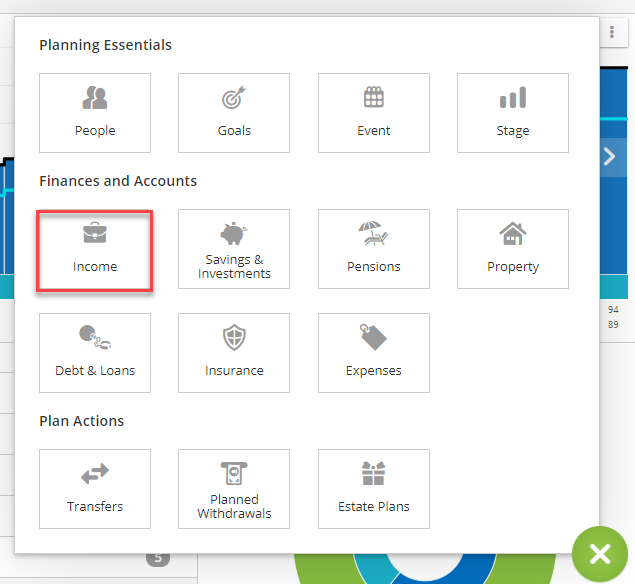This screenshot has width=635, height=584.
Task: Open the Debt & Loans tile
Action: pos(95,353)
